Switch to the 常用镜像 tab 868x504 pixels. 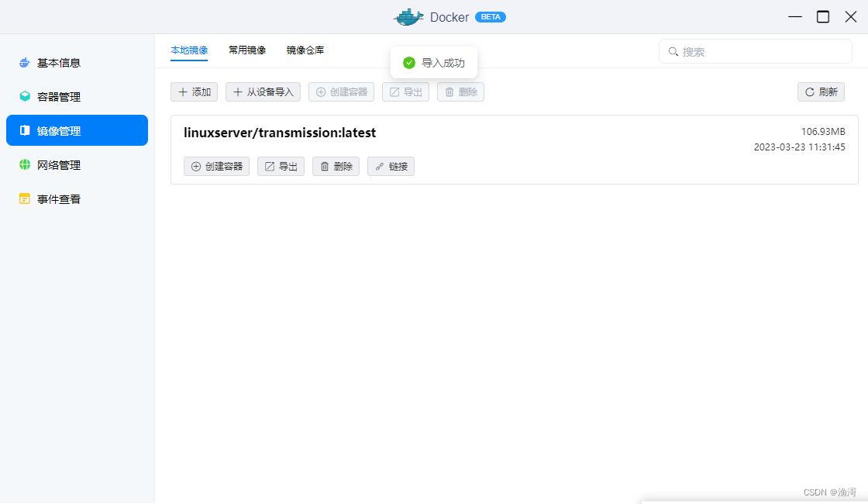(x=246, y=49)
